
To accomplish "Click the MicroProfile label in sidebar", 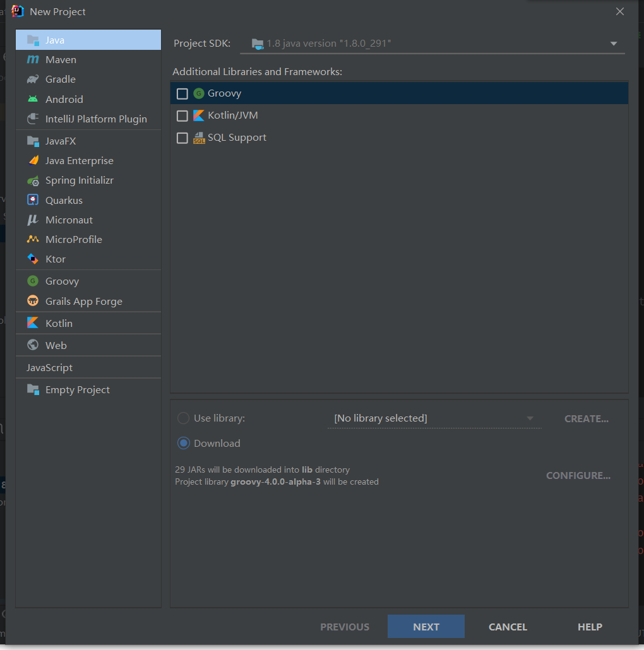I will pos(74,239).
